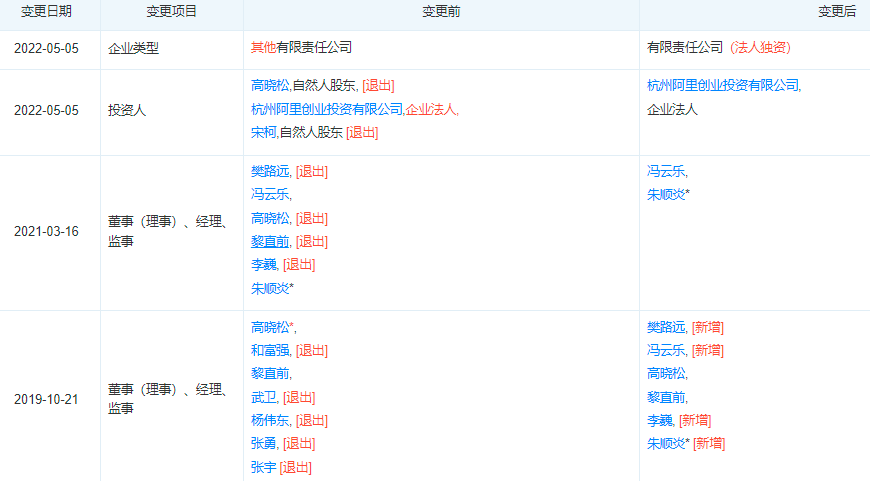Viewport: 870px width, 481px height.
Task: Click 李巍 marked 新增 in 变更后
Action: 660,420
